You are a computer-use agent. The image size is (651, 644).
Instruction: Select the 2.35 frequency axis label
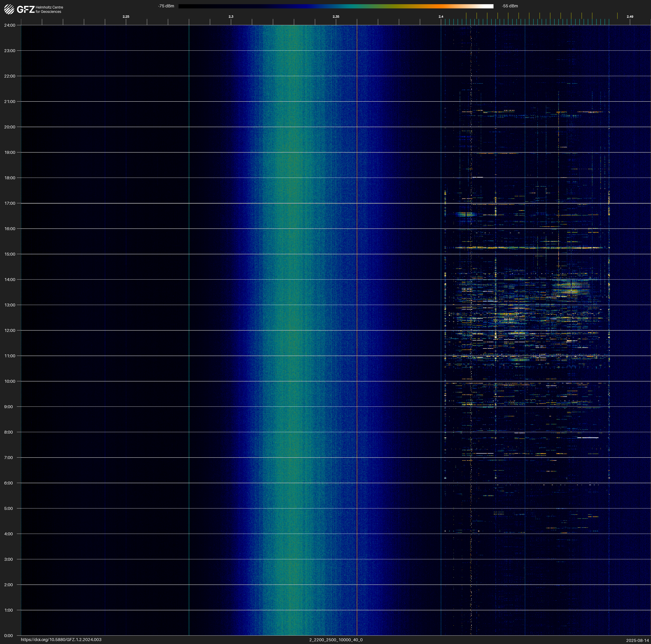tap(336, 17)
